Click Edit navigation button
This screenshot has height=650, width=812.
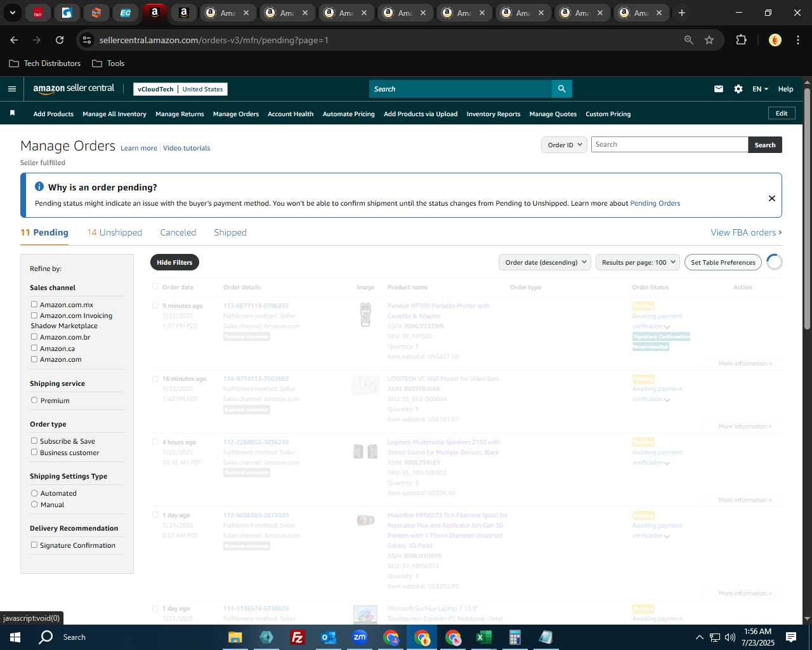[x=782, y=113]
